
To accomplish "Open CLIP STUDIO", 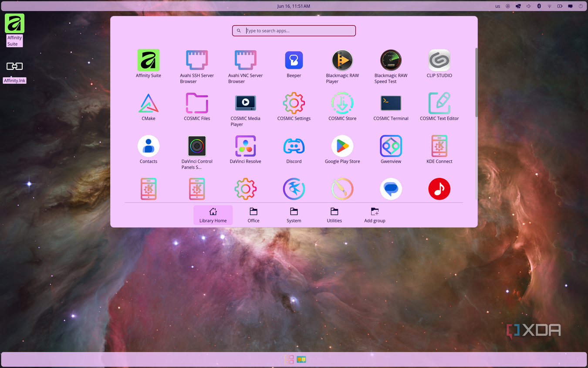I will click(439, 64).
